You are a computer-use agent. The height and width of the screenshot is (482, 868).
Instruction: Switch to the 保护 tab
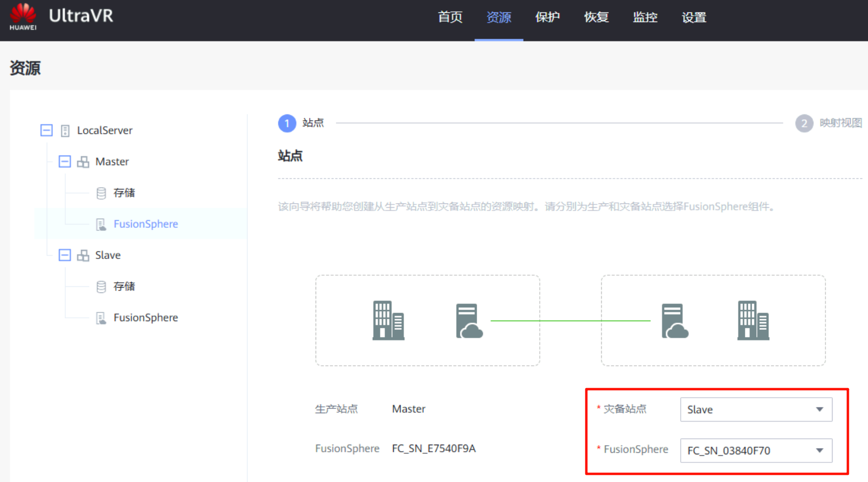pos(548,18)
